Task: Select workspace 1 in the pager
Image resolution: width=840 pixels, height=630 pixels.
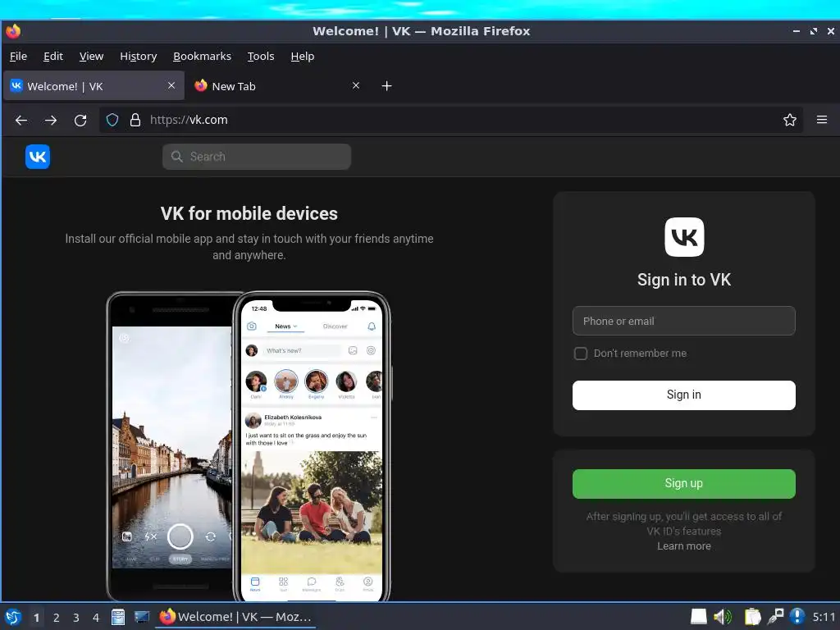Action: (36, 618)
